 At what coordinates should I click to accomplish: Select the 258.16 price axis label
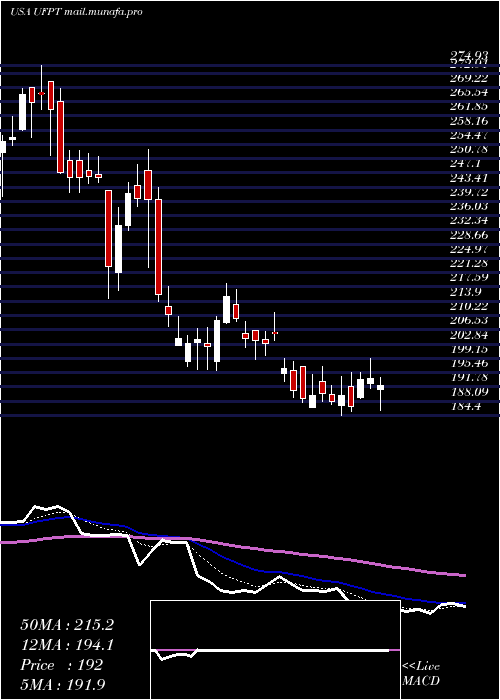(469, 121)
